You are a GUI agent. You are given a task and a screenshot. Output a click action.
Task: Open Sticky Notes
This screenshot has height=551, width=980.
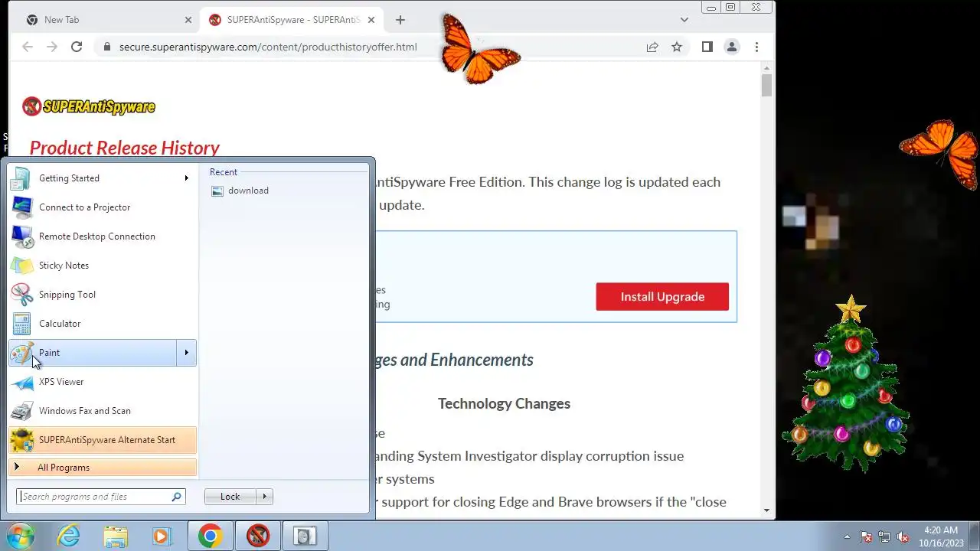(103, 266)
